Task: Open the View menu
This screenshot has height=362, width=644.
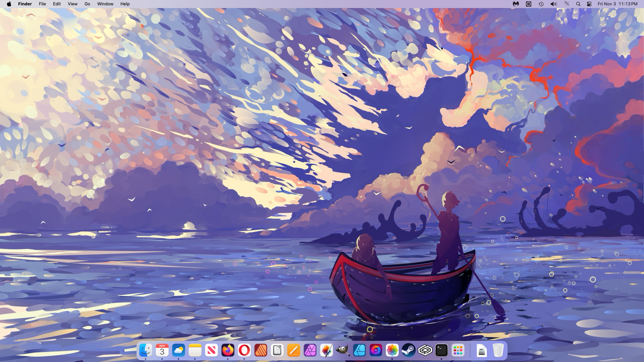Action: (x=72, y=4)
